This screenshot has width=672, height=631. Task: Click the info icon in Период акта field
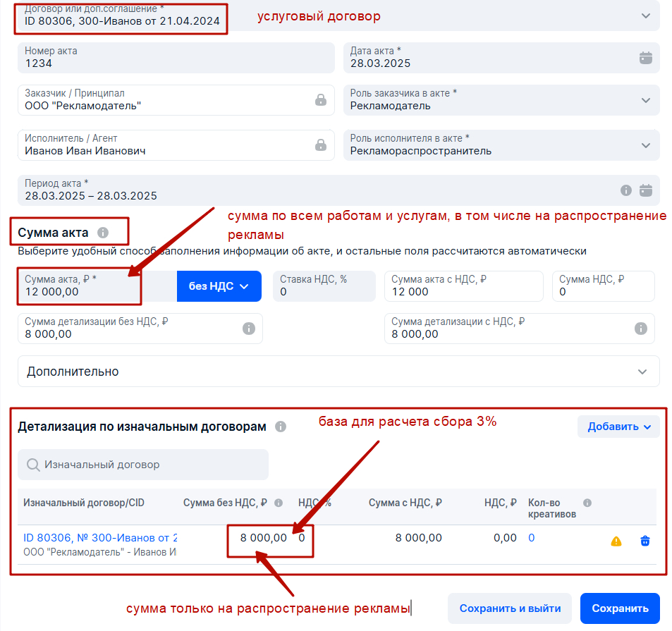click(x=625, y=190)
